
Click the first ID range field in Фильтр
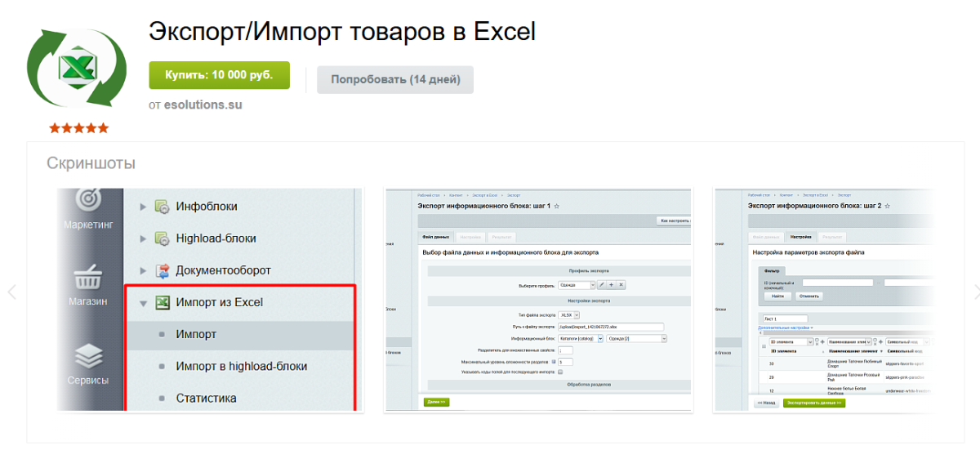click(x=838, y=283)
